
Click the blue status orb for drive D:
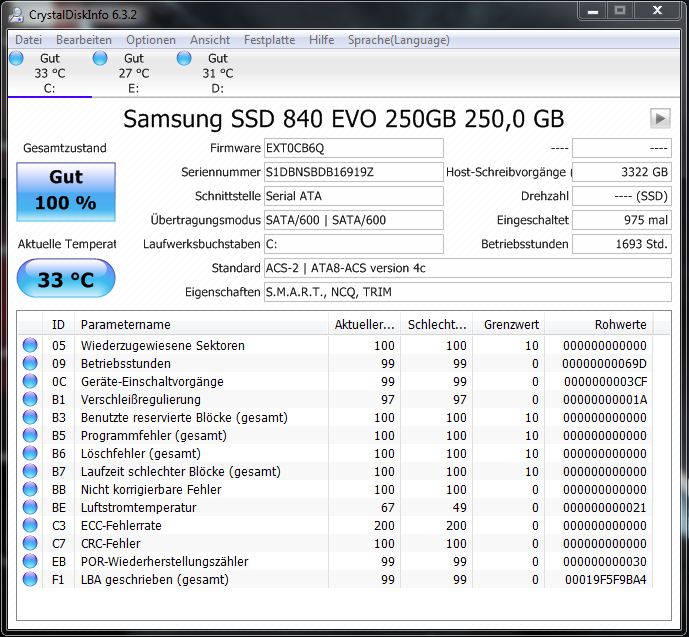tap(184, 58)
